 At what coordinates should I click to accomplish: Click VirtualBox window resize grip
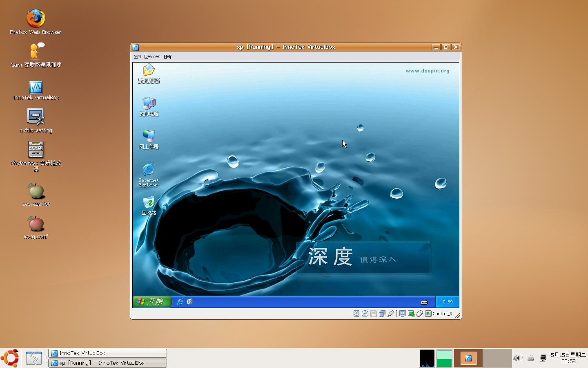458,315
